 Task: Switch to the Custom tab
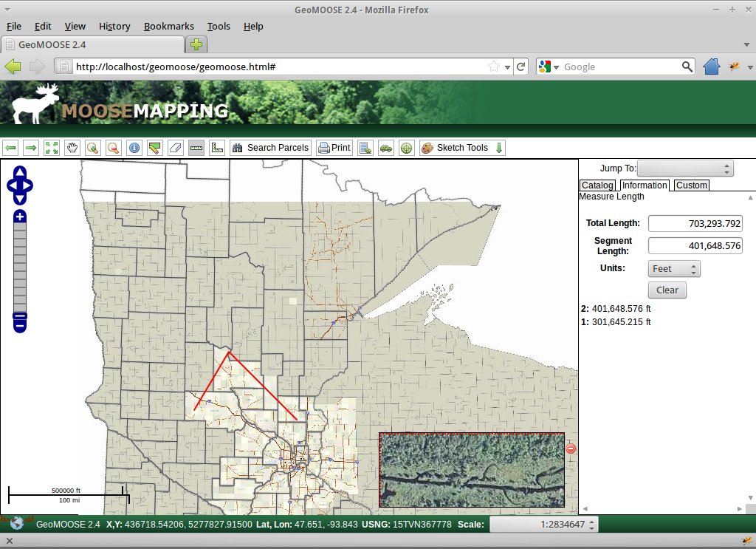point(691,185)
